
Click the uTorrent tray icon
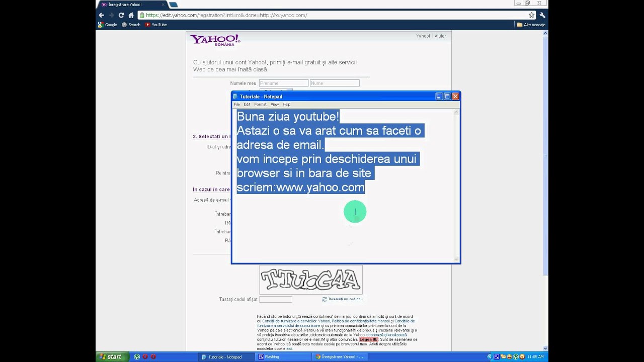[516, 357]
